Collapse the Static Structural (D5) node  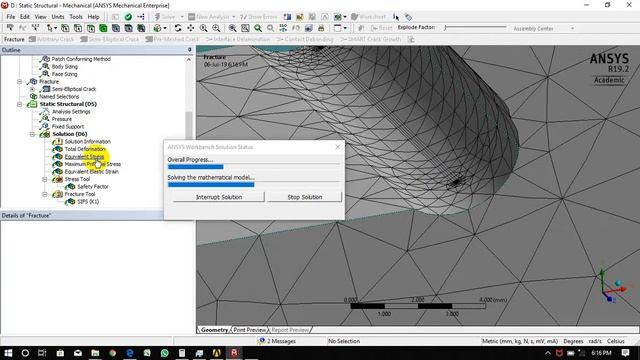(19, 104)
